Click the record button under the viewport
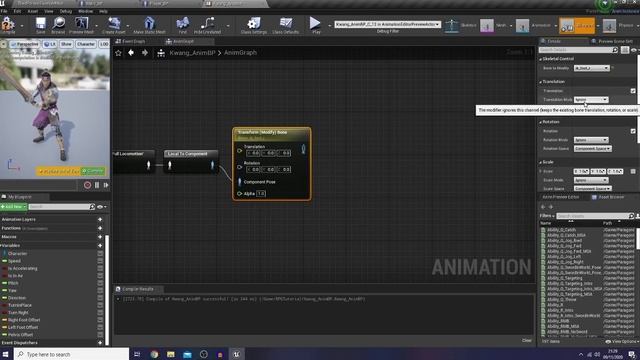640x360 pixels. (x=87, y=185)
